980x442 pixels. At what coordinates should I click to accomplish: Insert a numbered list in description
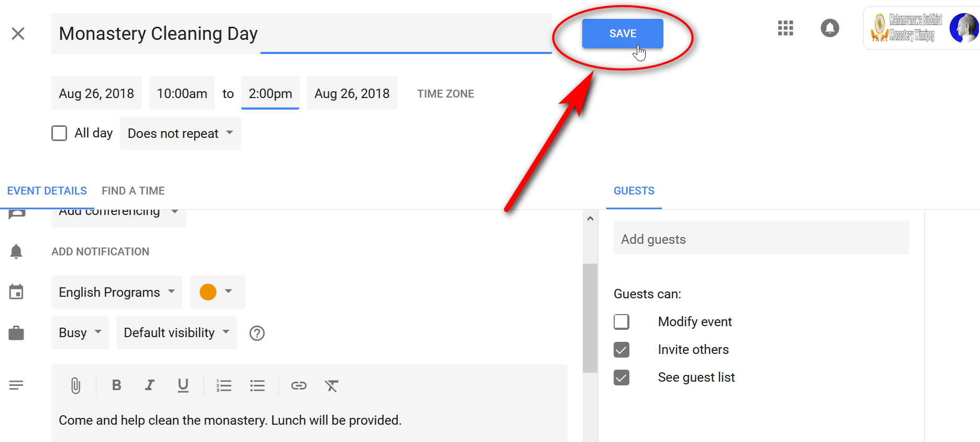(x=224, y=386)
